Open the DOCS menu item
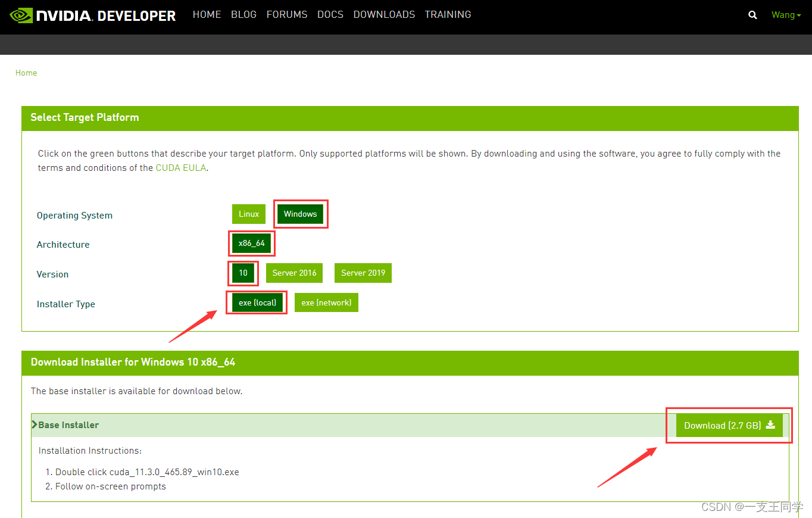Screen dimensions: 812x518 tap(330, 14)
